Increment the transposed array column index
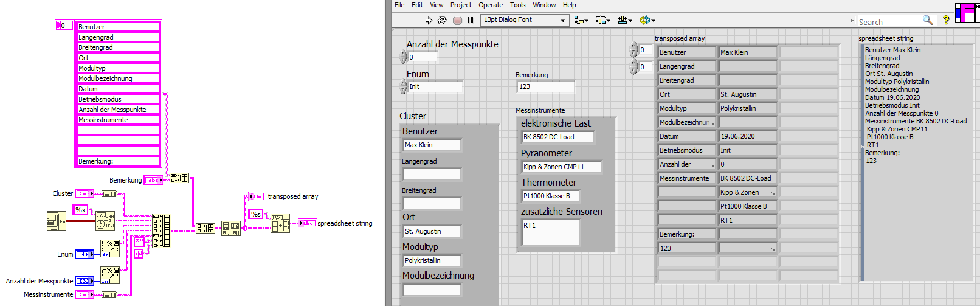This screenshot has width=980, height=306. click(x=633, y=64)
